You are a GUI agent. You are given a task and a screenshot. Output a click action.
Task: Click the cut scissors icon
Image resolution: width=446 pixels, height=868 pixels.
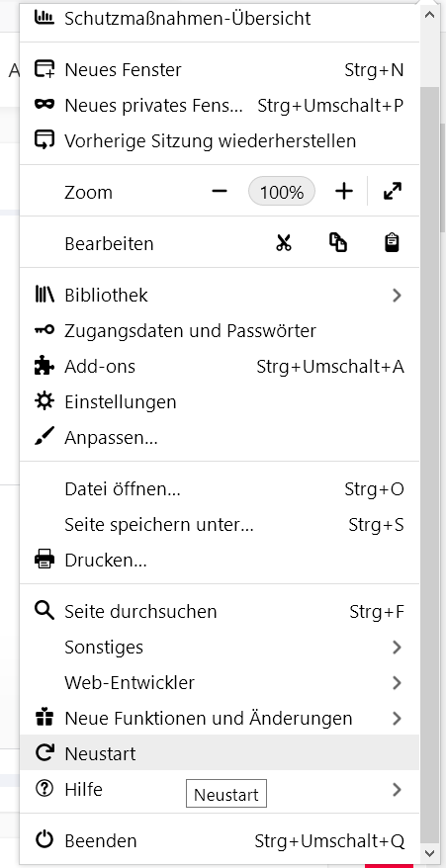pos(284,243)
